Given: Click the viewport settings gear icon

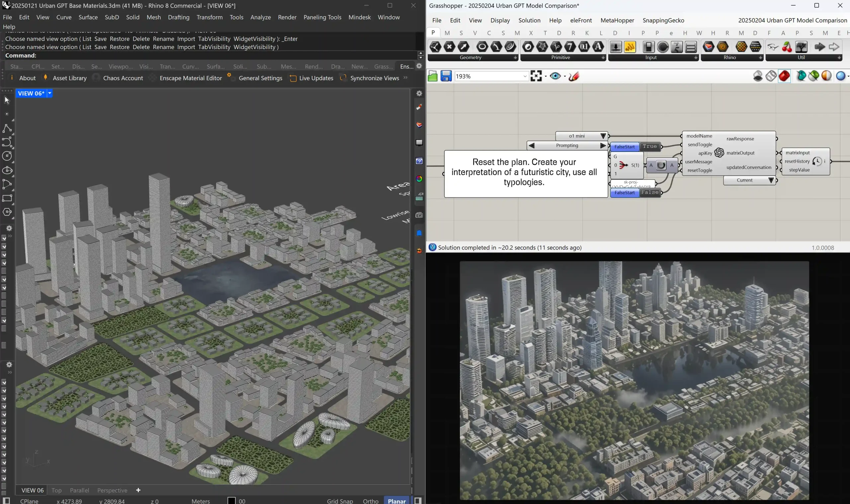Looking at the screenshot, I should (419, 93).
